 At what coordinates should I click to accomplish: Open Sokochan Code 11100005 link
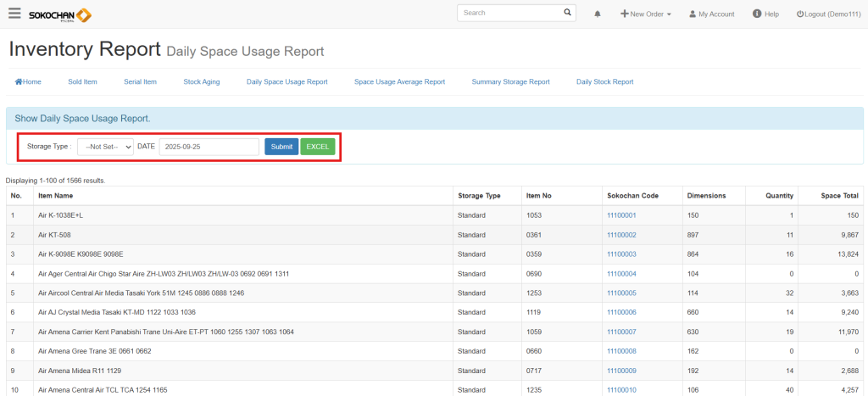pos(621,293)
